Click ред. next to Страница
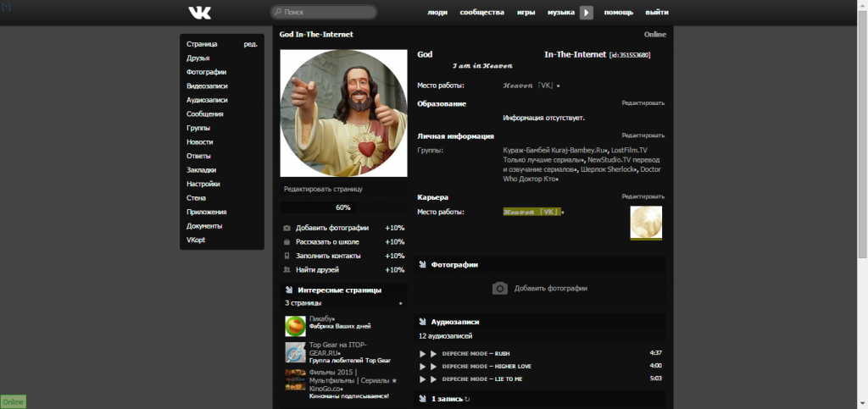The height and width of the screenshot is (409, 868). click(251, 44)
